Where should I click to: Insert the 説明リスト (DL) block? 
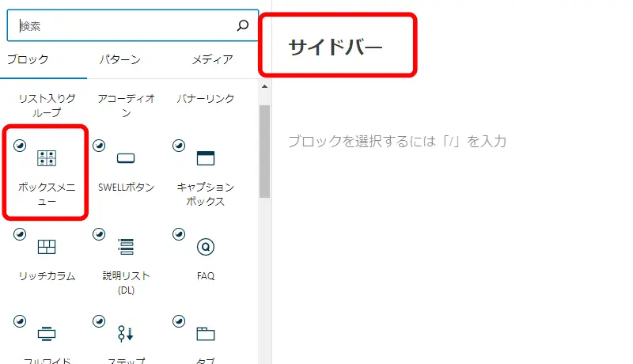126,260
